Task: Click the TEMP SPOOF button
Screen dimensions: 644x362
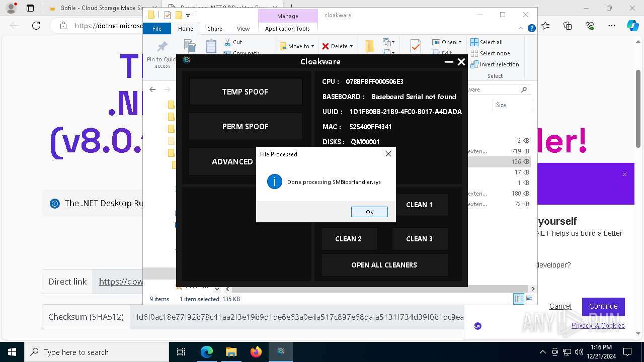Action: click(x=245, y=92)
